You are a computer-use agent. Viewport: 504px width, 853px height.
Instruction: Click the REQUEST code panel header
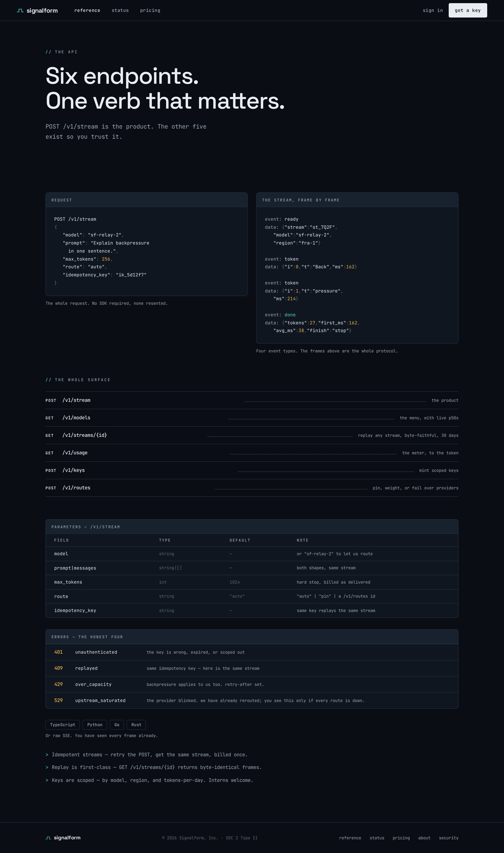pos(146,200)
